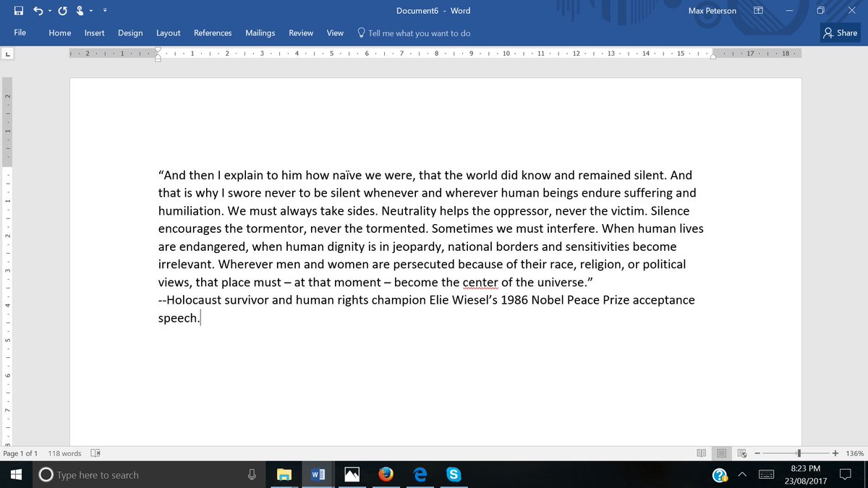Open the Photos app from taskbar
This screenshot has height=488, width=868.
coord(352,475)
